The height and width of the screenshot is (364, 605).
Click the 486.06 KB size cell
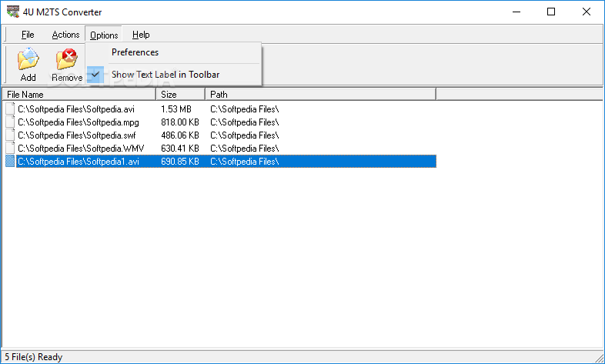click(x=180, y=135)
